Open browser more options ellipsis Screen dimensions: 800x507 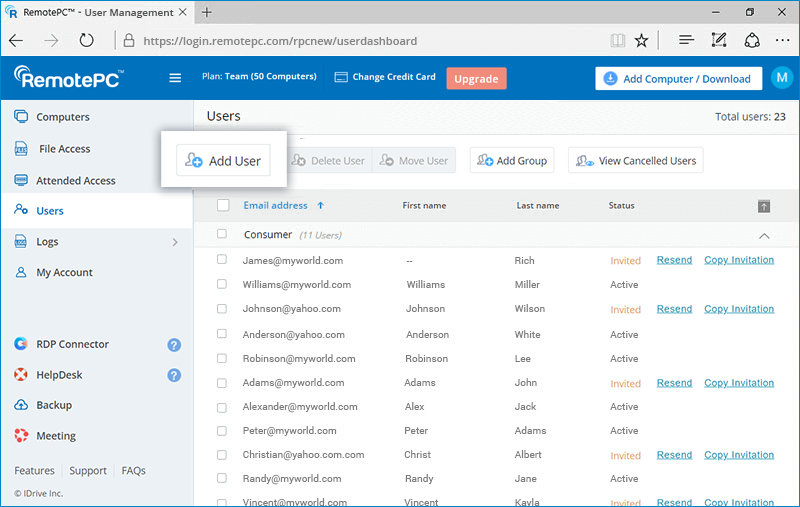[x=782, y=40]
